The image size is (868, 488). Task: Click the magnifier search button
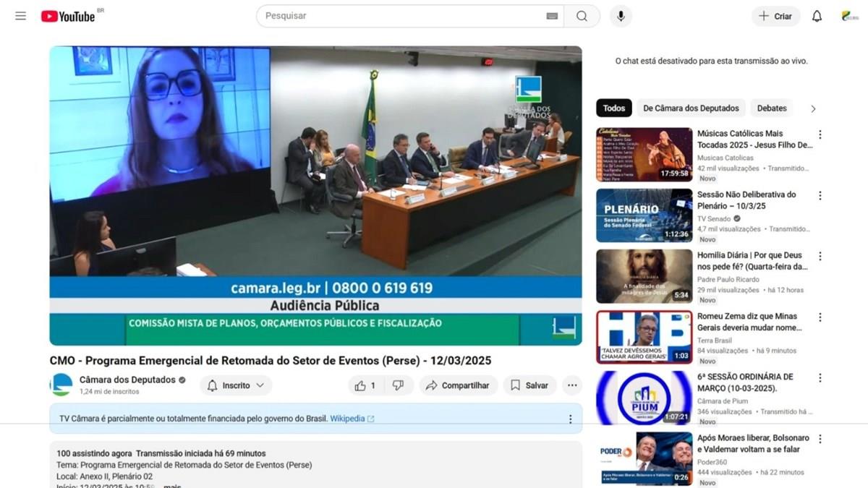point(582,16)
